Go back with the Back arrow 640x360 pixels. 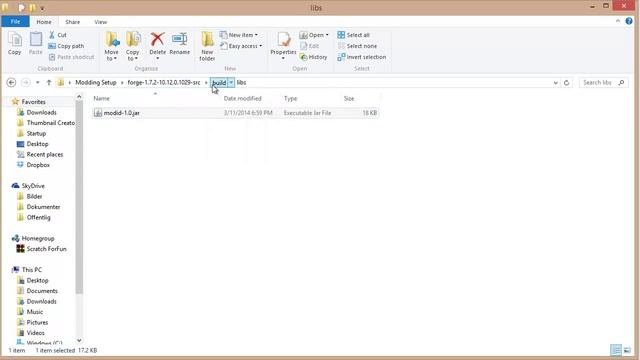pyautogui.click(x=11, y=82)
